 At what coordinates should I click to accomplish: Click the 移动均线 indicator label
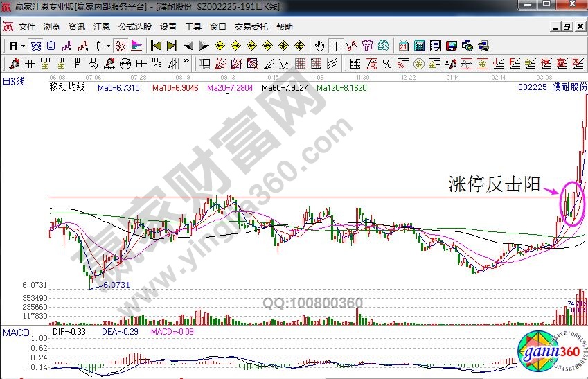coord(66,88)
